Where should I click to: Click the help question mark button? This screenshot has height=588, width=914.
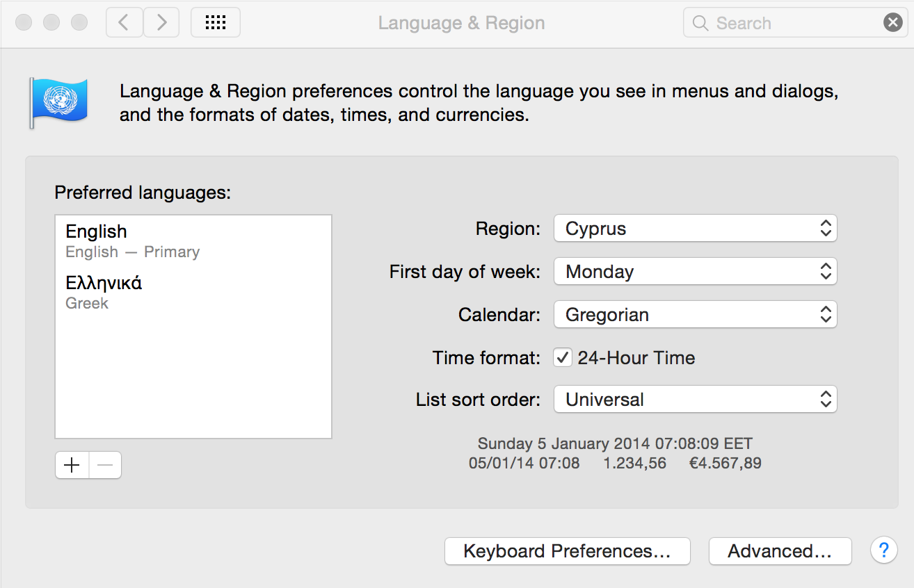click(x=883, y=550)
